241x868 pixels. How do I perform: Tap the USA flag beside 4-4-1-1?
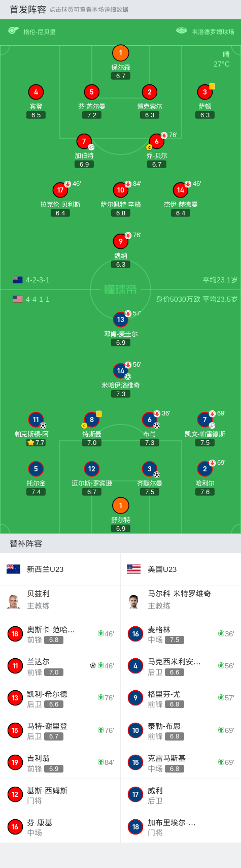pyautogui.click(x=18, y=299)
